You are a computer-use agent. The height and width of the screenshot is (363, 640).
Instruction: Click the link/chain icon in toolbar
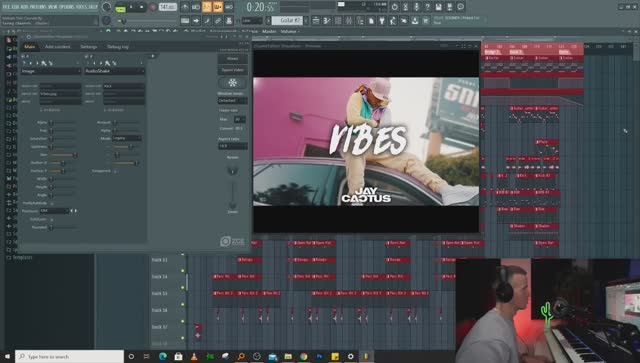[218, 20]
